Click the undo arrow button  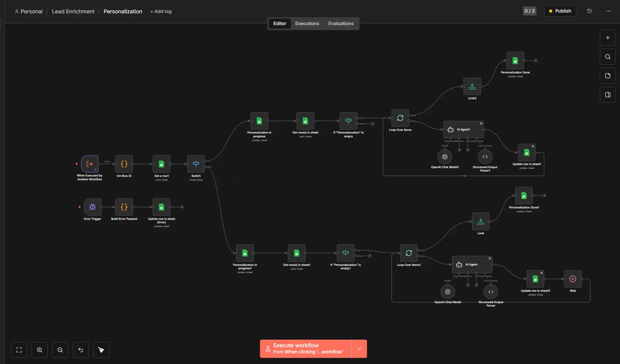(81, 350)
